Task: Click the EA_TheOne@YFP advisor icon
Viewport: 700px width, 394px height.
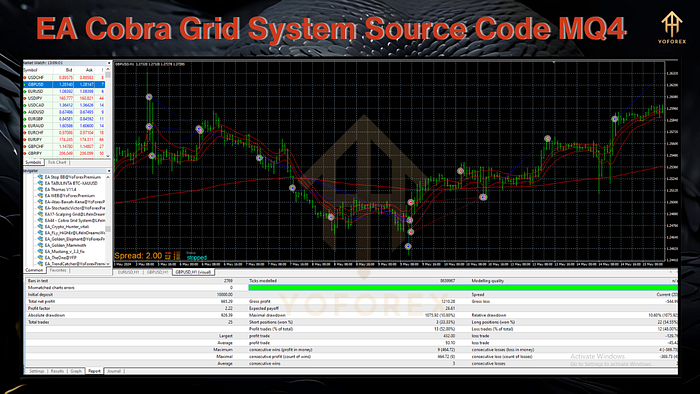Action: 40,258
